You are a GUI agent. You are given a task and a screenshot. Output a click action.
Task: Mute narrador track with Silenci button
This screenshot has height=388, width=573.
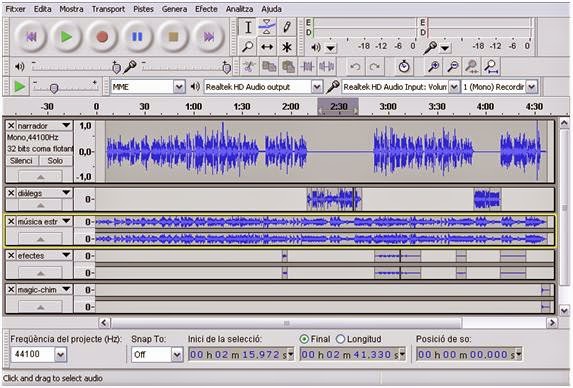click(x=21, y=161)
